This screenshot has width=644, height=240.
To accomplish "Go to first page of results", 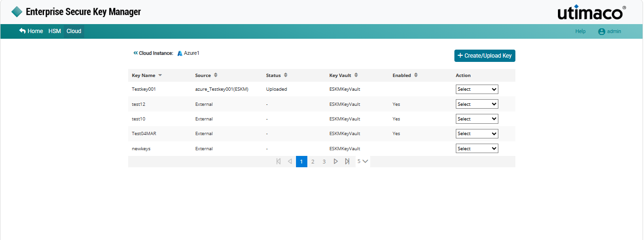I will coord(278,162).
